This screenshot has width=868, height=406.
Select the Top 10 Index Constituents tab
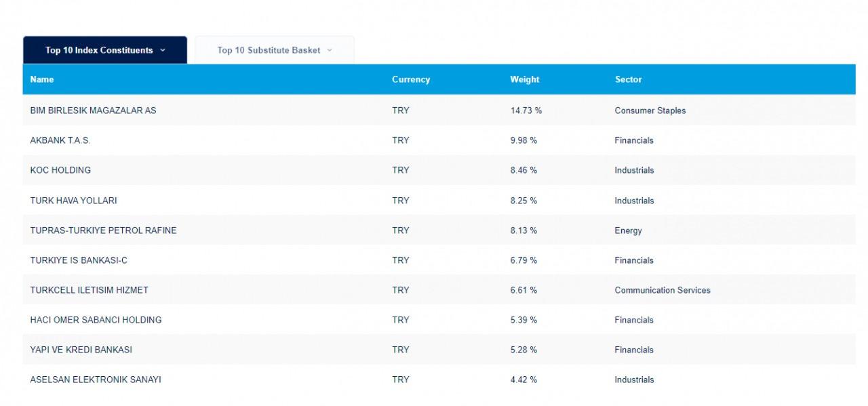(x=99, y=50)
